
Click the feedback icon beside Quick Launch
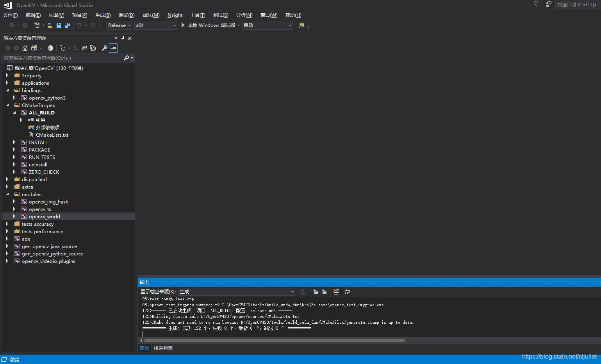549,4
